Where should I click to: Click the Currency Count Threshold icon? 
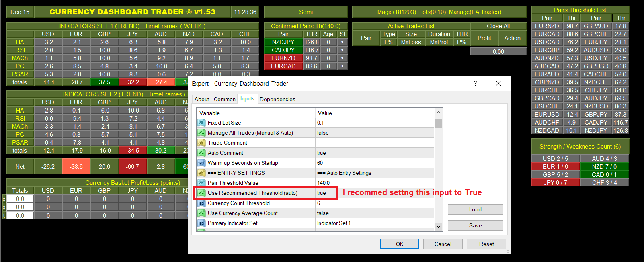coord(201,203)
